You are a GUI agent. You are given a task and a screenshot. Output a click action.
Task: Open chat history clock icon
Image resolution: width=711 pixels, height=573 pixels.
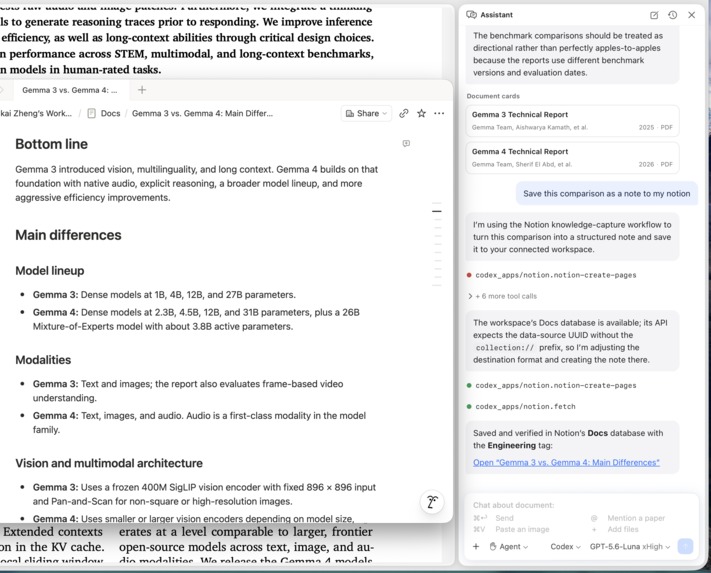(x=672, y=15)
